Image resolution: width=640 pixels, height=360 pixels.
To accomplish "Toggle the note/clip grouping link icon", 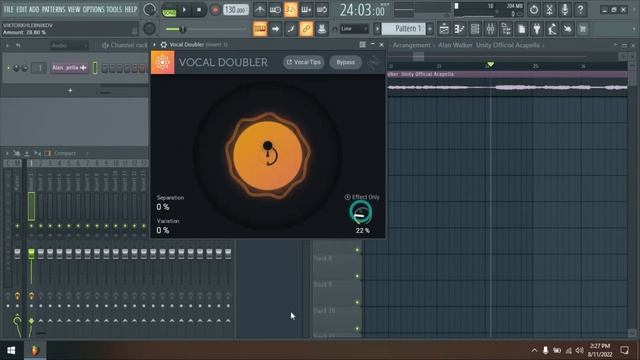I will click(x=306, y=29).
